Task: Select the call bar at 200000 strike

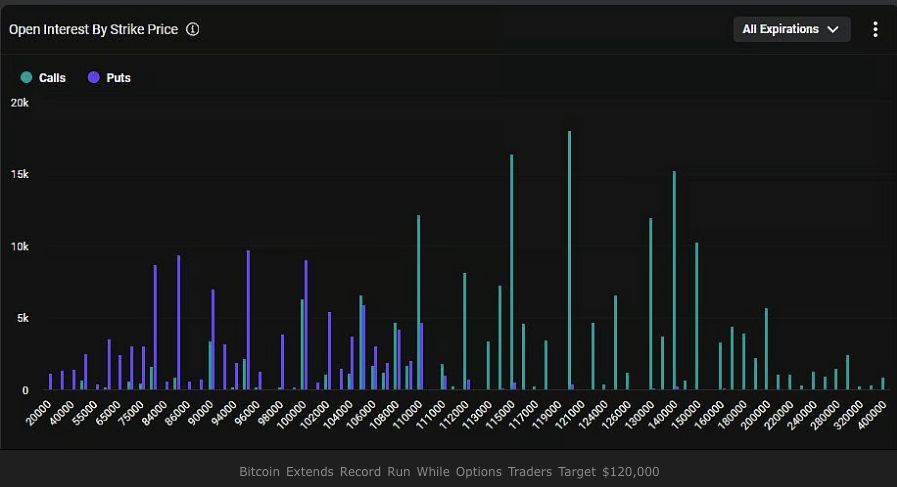Action: pyautogui.click(x=766, y=349)
